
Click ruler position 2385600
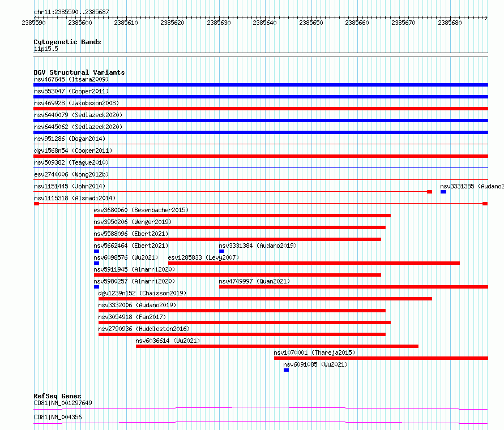pos(80,23)
